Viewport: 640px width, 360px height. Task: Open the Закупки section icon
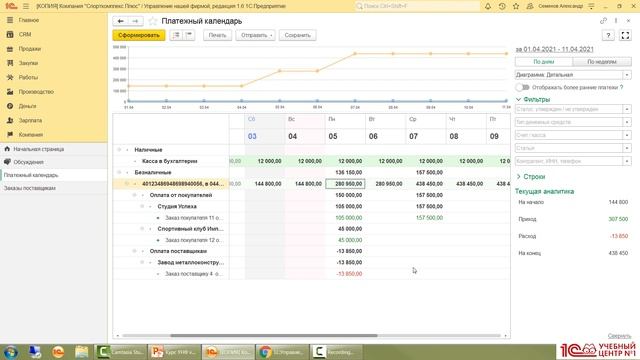(x=10, y=63)
